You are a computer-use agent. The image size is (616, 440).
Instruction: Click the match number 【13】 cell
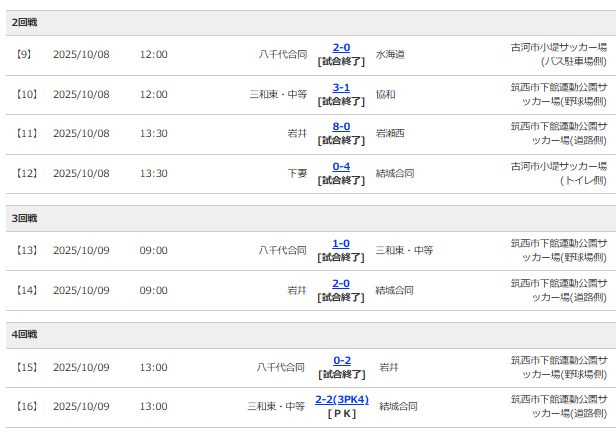click(x=27, y=250)
